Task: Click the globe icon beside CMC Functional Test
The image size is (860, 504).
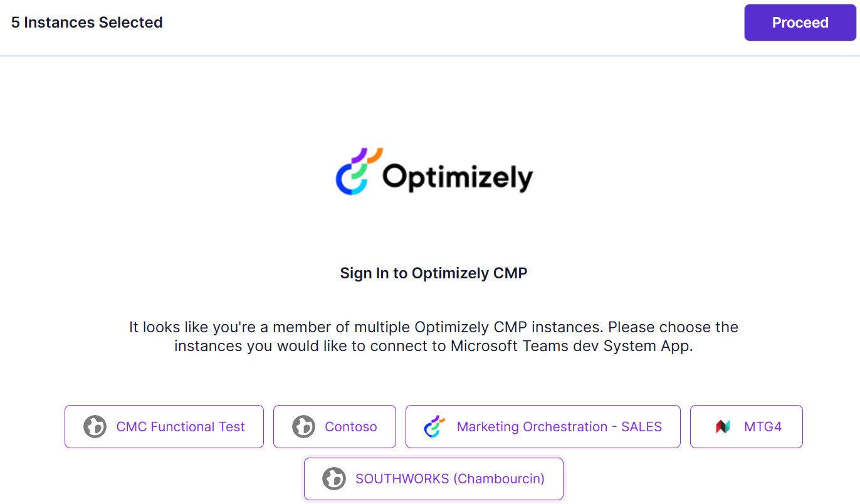Action: (95, 427)
